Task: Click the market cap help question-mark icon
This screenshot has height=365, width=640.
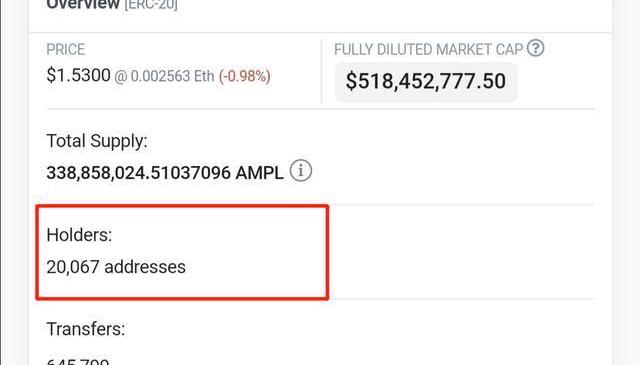Action: tap(535, 48)
